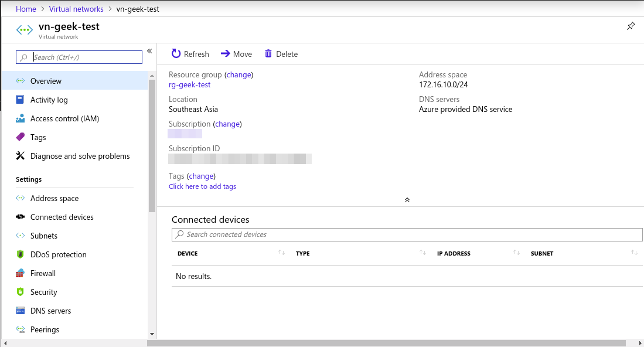The image size is (644, 347).
Task: Click the Delete button label
Action: [287, 54]
